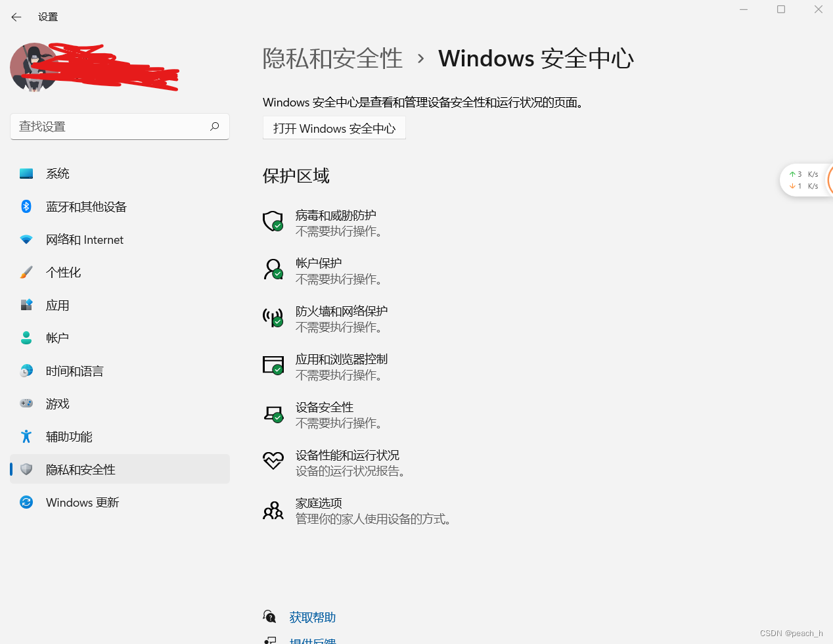Click the 系统 monitor icon
833x644 pixels.
click(x=26, y=173)
